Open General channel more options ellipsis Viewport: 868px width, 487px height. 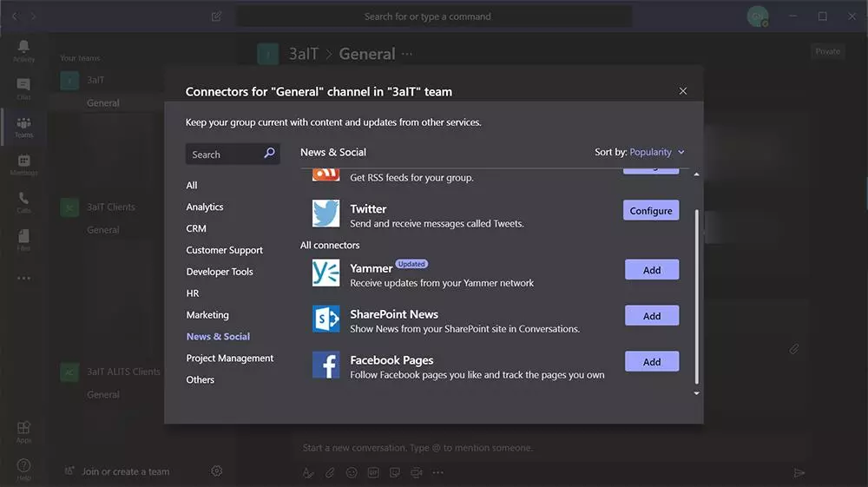pos(407,54)
